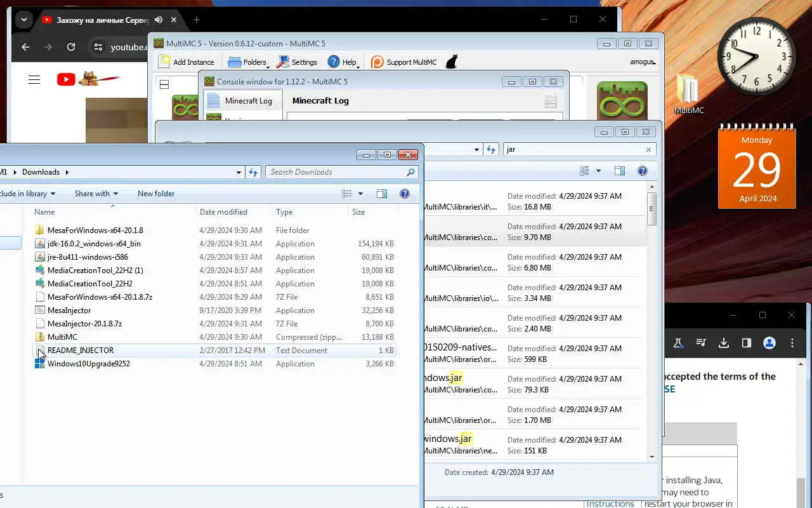Close the YouTube tab in Chrome
The width and height of the screenshot is (812, 508).
click(173, 20)
